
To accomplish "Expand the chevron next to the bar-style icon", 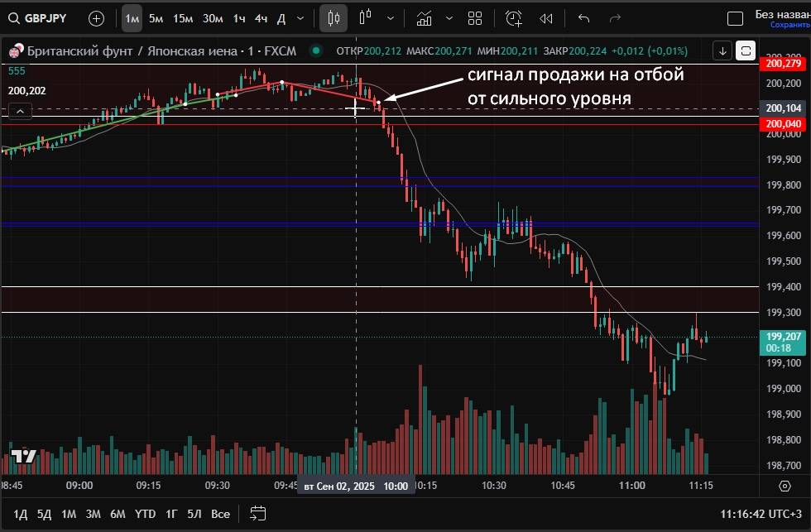I will (391, 18).
